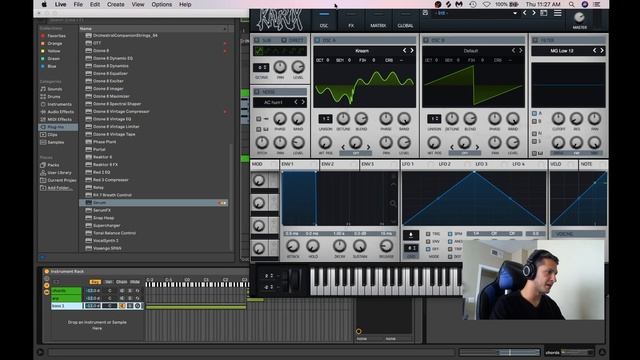Open the Current Project place
The height and width of the screenshot is (360, 640).
pos(58,180)
